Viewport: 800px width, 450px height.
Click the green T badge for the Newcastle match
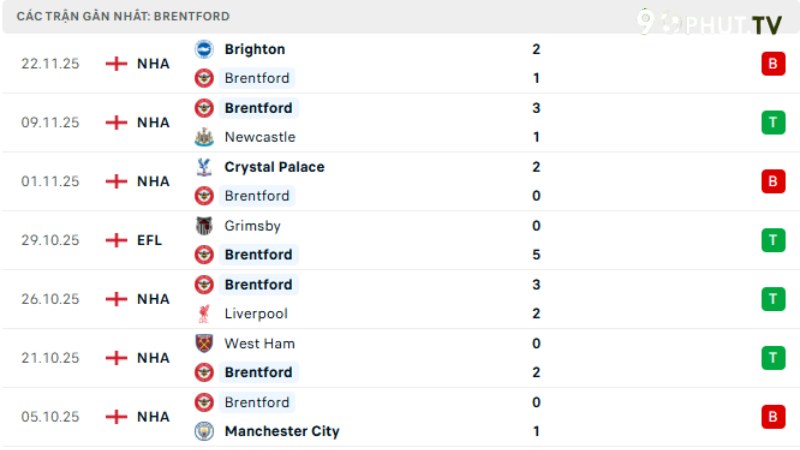click(772, 123)
